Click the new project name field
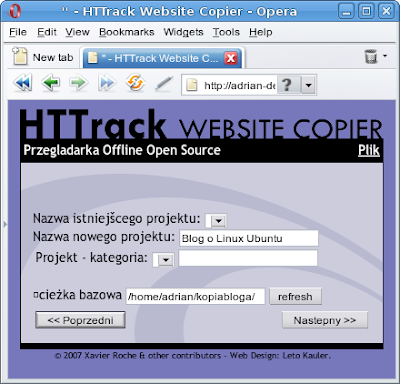400x384 pixels. tap(249, 238)
